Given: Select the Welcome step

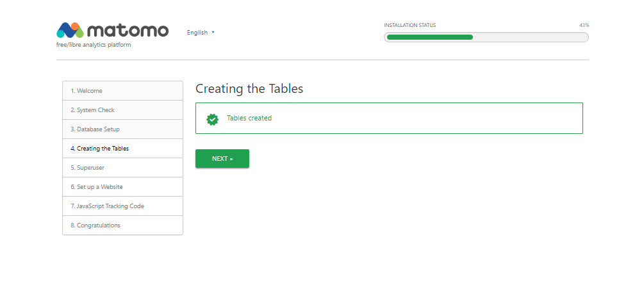Looking at the screenshot, I should 87,91.
